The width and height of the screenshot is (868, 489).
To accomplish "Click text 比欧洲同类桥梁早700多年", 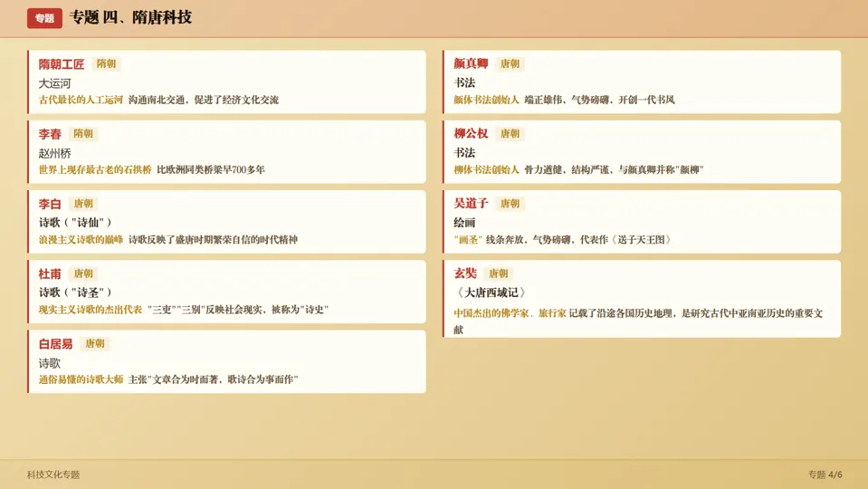I will pyautogui.click(x=211, y=169).
